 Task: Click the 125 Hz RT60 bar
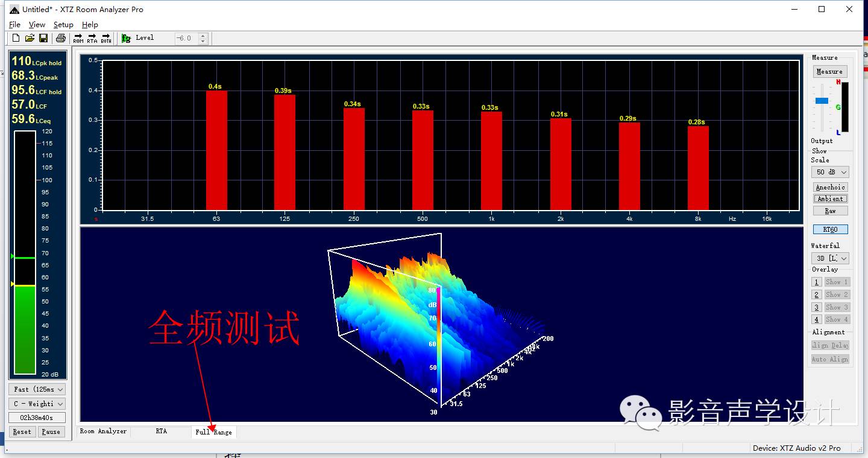tap(285, 152)
